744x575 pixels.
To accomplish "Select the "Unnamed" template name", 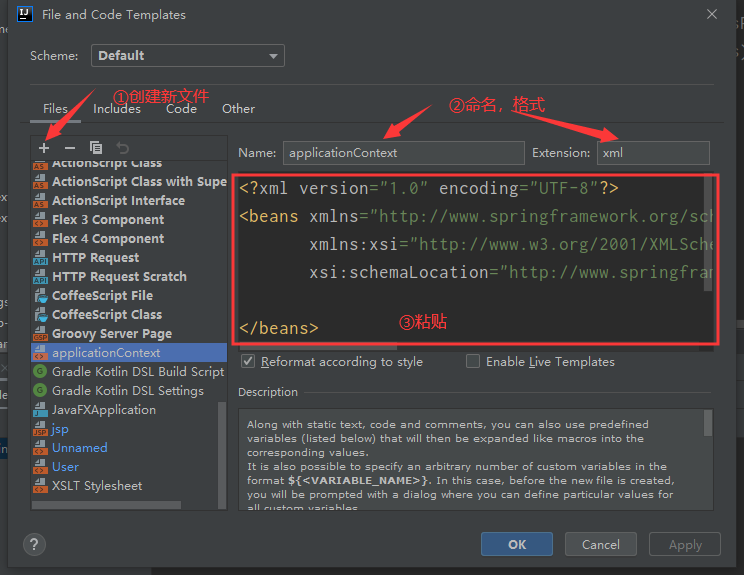I will coord(80,448).
